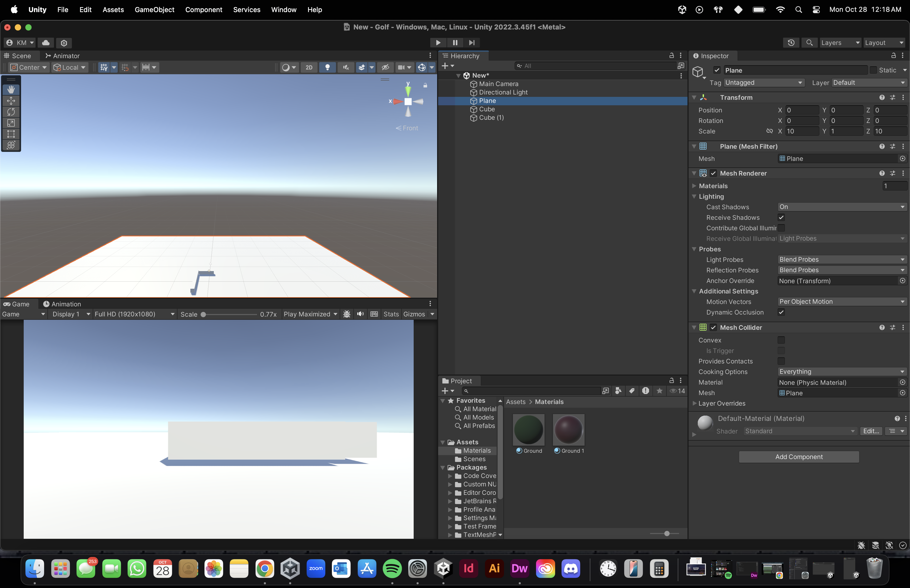This screenshot has width=910, height=588.
Task: Lock the Inspector panel
Action: [x=894, y=55]
